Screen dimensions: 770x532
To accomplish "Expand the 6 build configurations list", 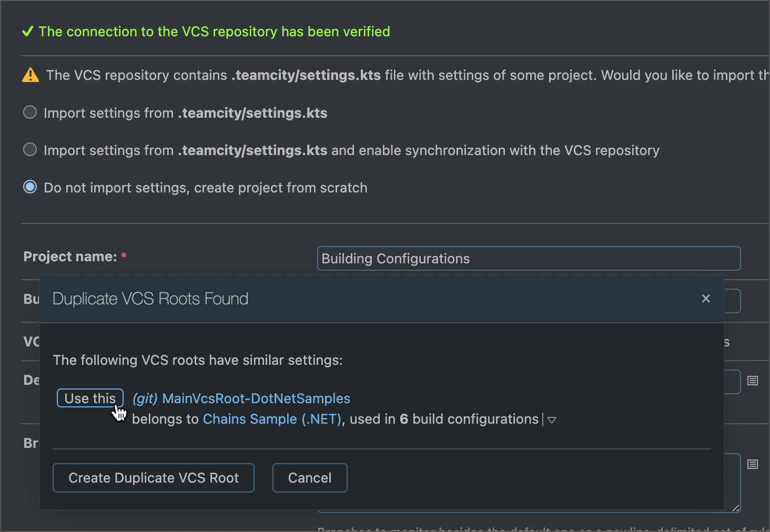I will (x=552, y=420).
